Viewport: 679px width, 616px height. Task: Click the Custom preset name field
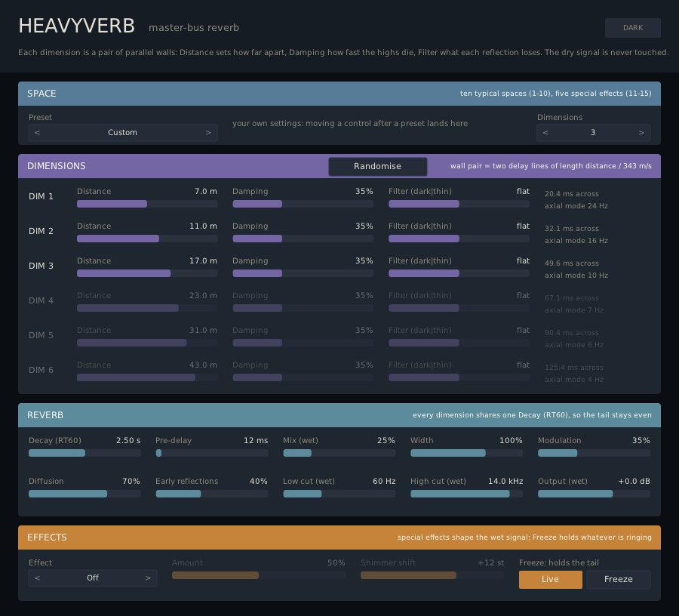[122, 133]
